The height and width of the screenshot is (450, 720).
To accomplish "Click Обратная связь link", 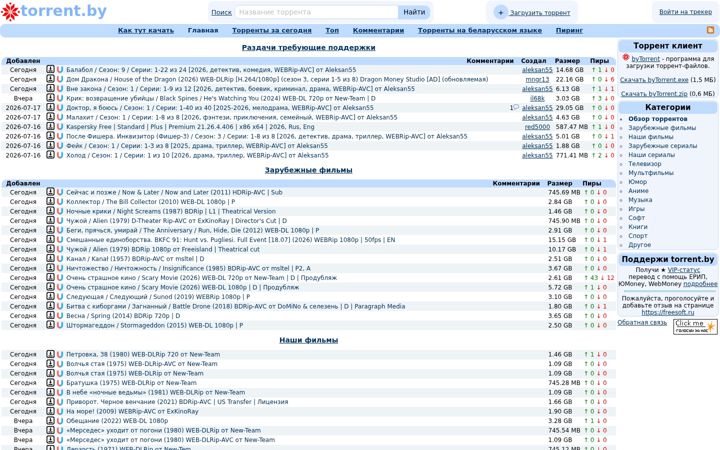I will [x=642, y=322].
